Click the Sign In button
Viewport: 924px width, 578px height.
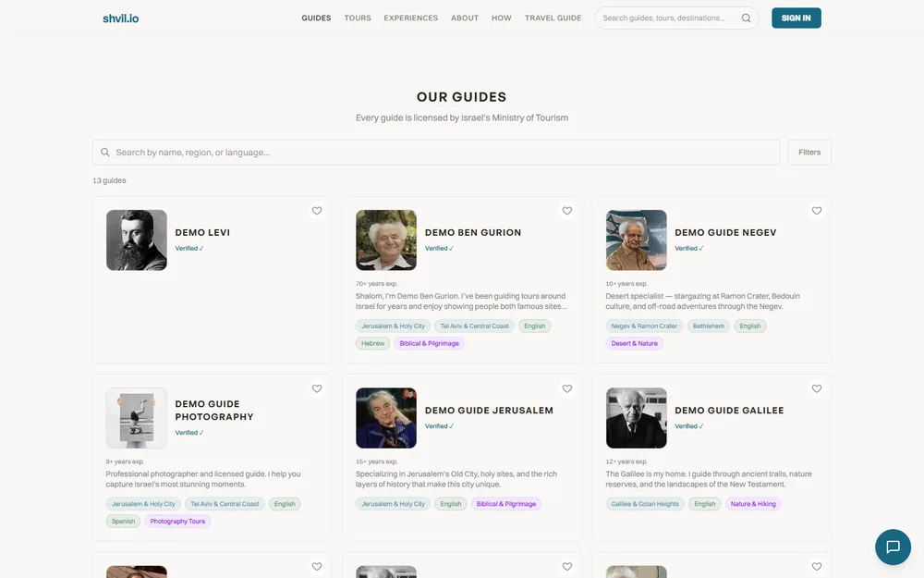click(796, 18)
